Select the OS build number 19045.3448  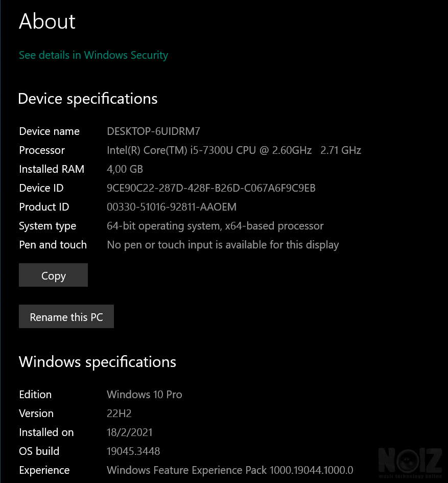click(133, 451)
